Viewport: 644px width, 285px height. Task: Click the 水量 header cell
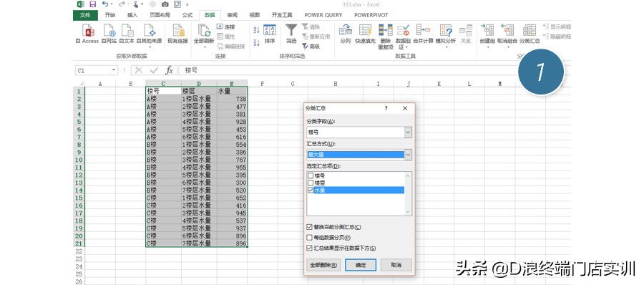tap(232, 91)
